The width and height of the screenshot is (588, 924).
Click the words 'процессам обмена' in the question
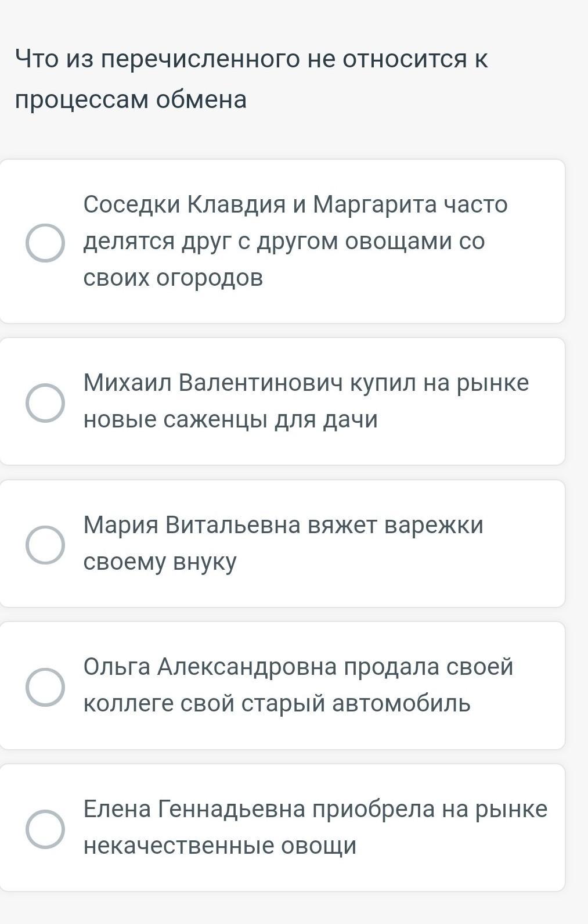pyautogui.click(x=131, y=99)
